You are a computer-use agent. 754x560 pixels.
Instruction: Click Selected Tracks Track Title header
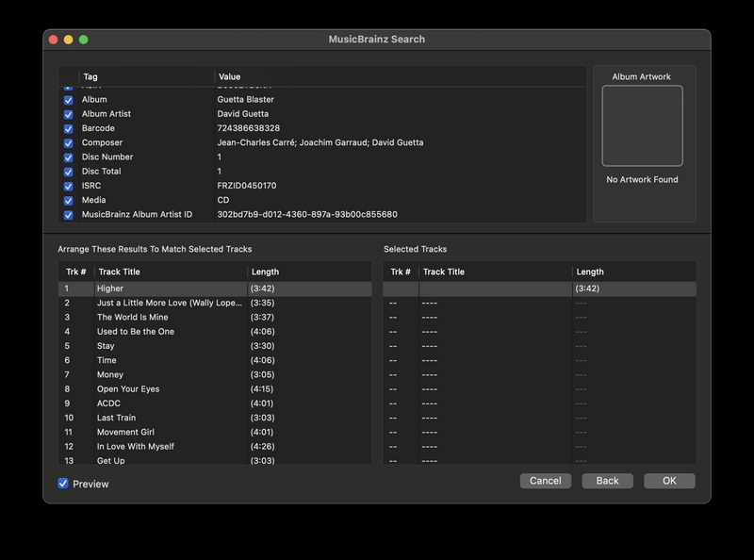click(496, 272)
